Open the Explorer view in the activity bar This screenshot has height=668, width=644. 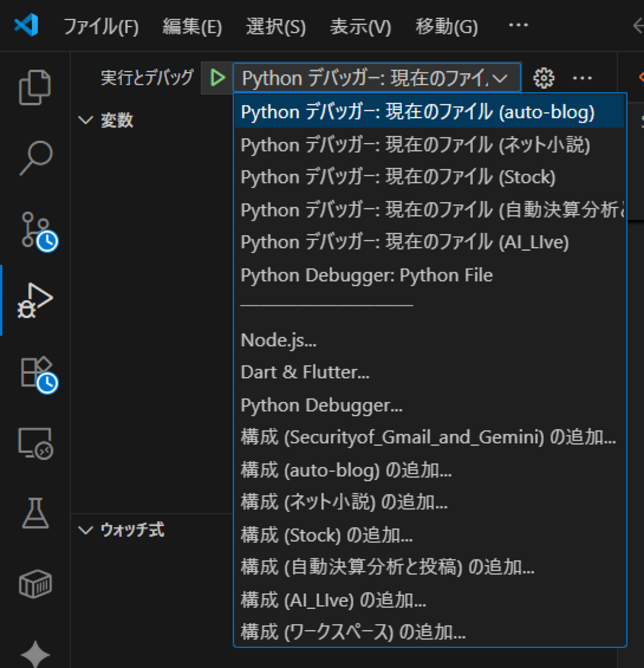[35, 87]
